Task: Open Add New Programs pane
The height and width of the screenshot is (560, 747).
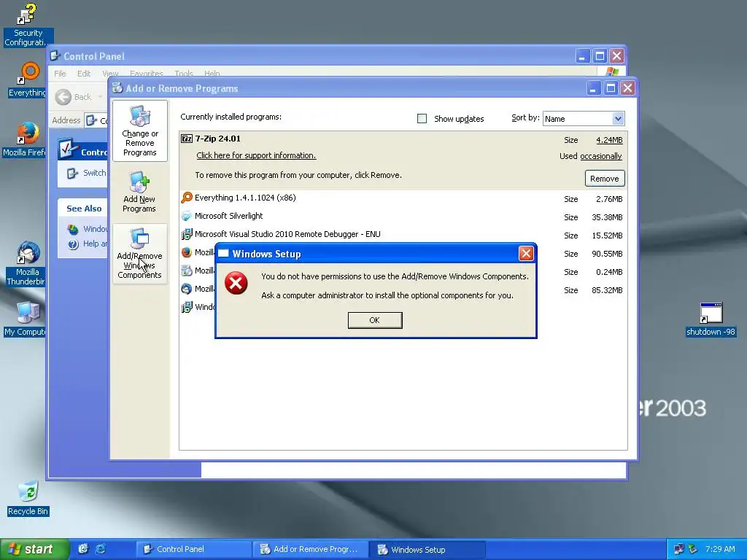Action: [x=139, y=192]
